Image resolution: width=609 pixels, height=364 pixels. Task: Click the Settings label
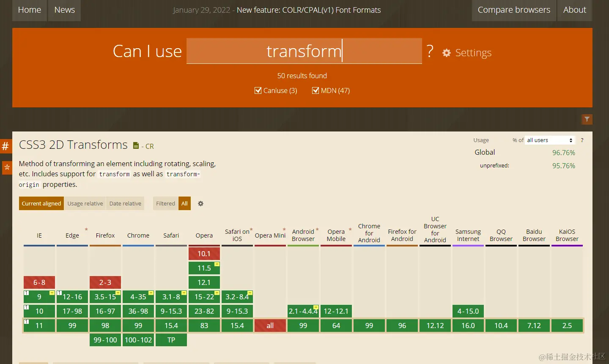tap(473, 53)
